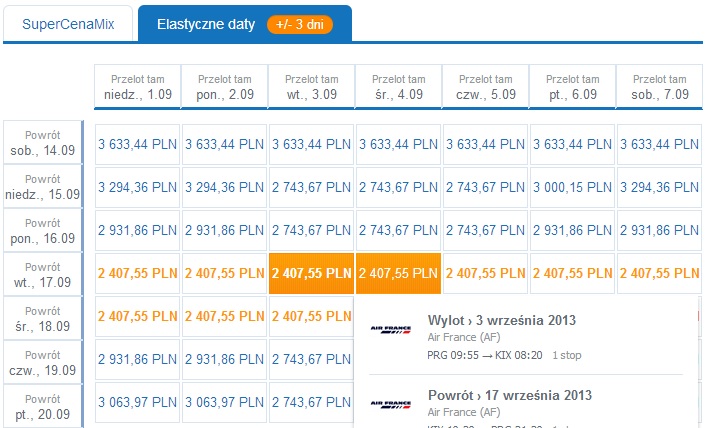Select 2 931,86 PLN for pon. 2.09, return 16.09

tap(225, 230)
